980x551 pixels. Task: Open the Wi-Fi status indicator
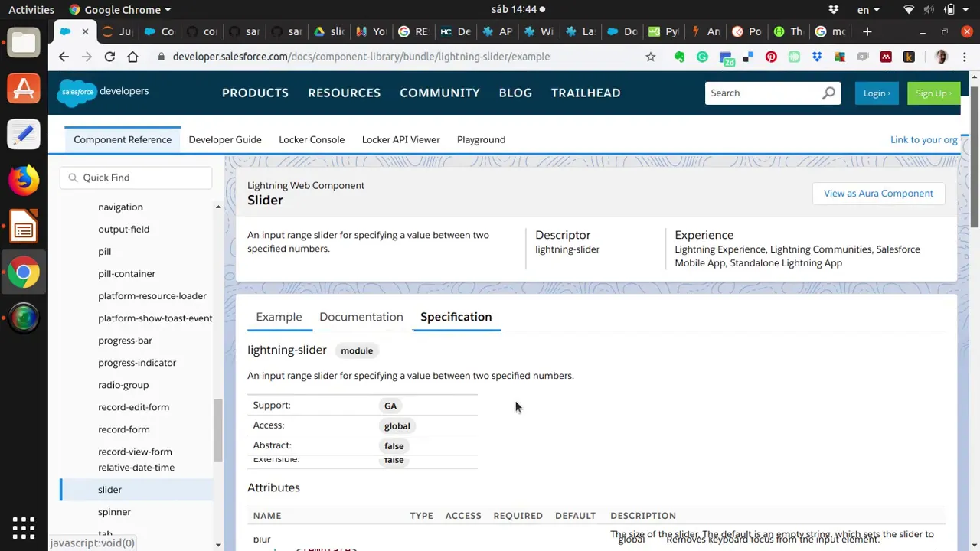tap(909, 10)
